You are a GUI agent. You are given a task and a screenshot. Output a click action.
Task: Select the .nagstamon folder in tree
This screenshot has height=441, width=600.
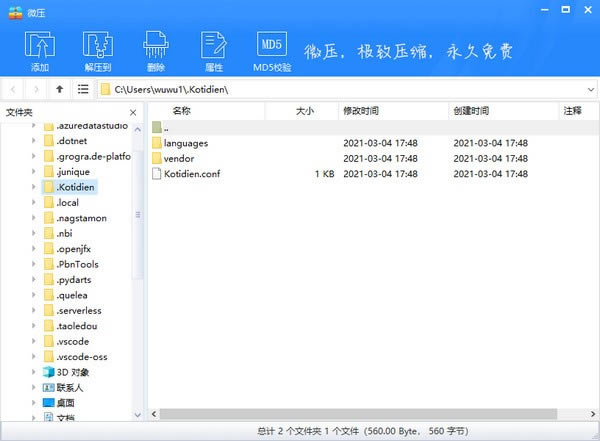81,218
